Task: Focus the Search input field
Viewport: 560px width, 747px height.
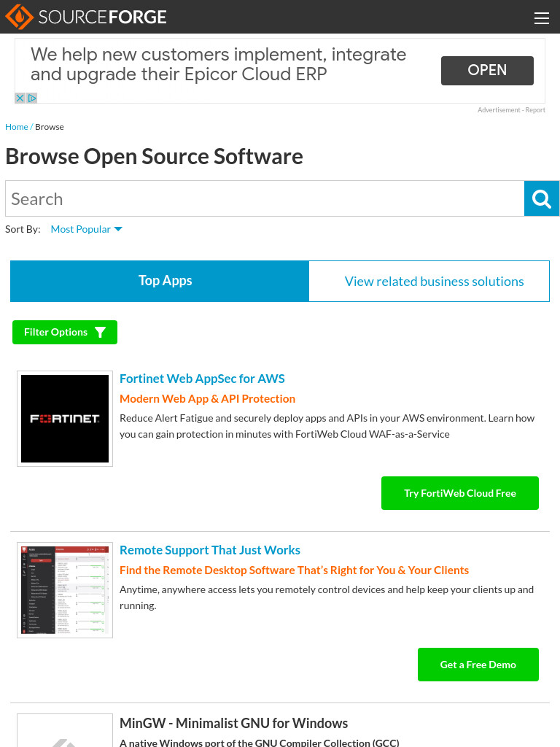Action: tap(265, 198)
